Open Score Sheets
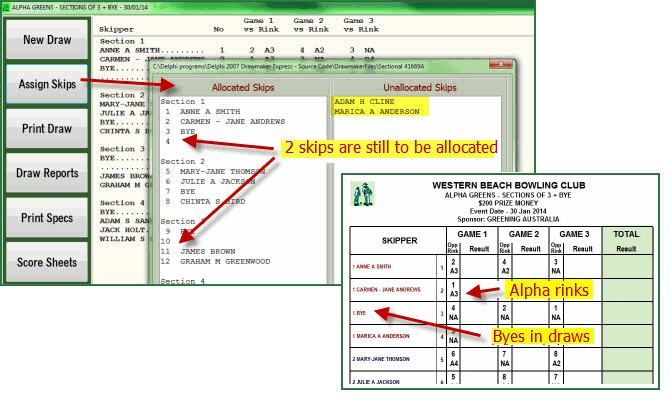Screen dimensions: 670x398 point(47,262)
